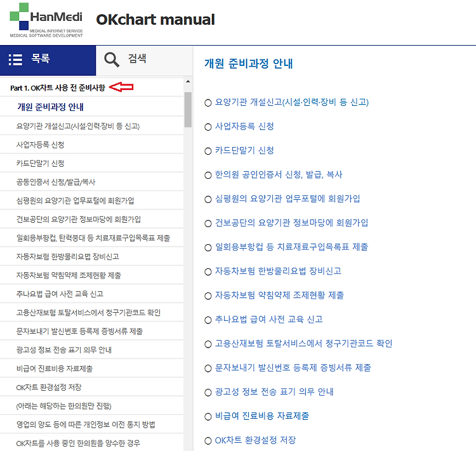
Task: Open sidebar item OK차트를 사용 중인 한의원을 양수한 경우
Action: (x=78, y=443)
